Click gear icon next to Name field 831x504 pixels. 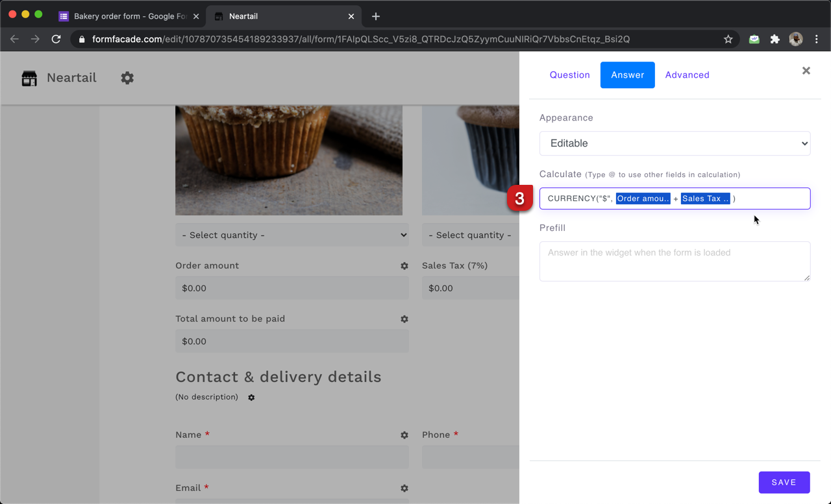pyautogui.click(x=404, y=435)
